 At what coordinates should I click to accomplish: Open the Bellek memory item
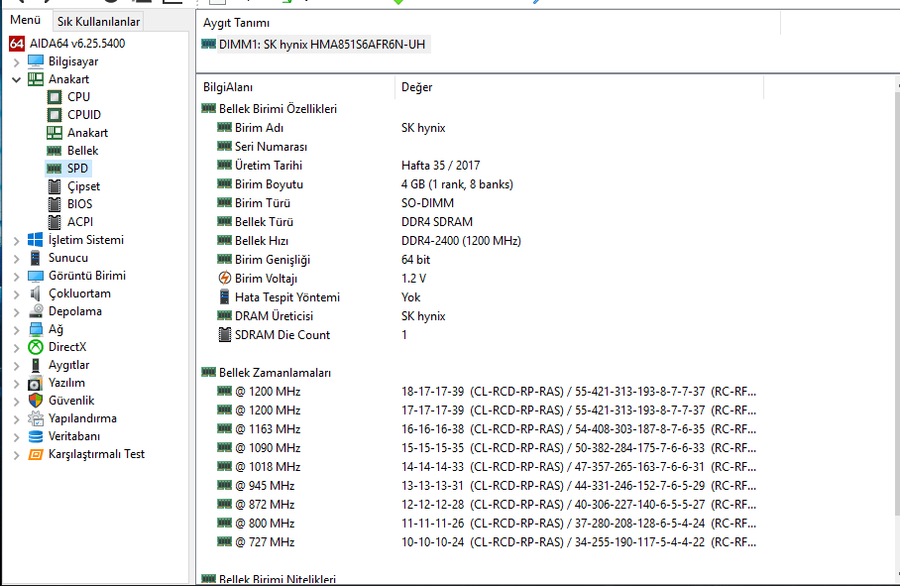click(83, 150)
